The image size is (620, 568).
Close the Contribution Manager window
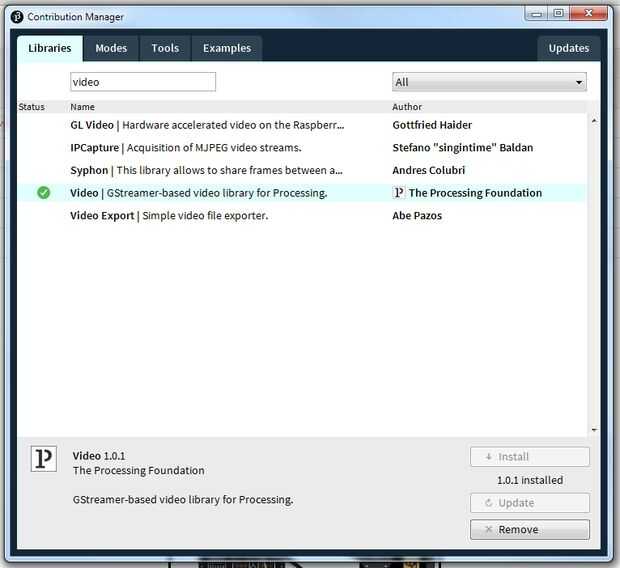click(588, 13)
